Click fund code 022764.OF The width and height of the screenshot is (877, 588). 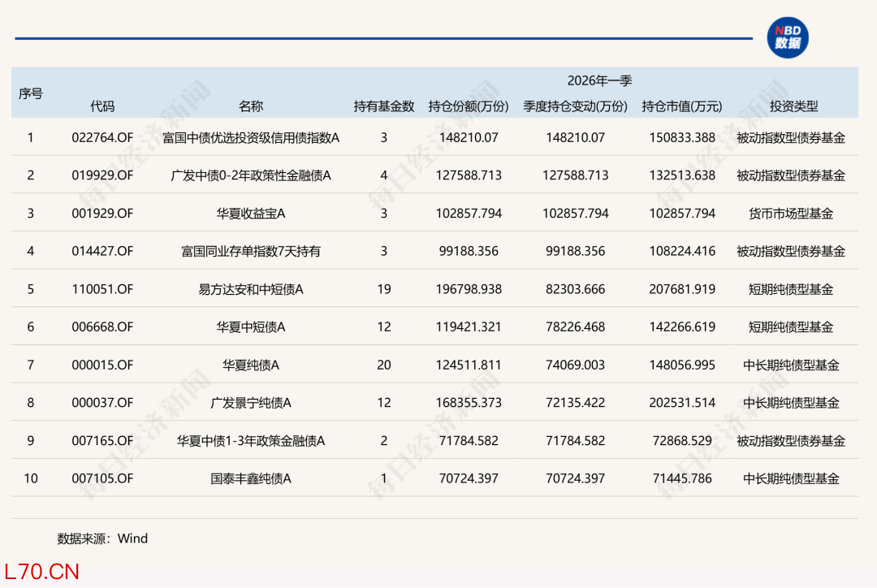point(102,138)
